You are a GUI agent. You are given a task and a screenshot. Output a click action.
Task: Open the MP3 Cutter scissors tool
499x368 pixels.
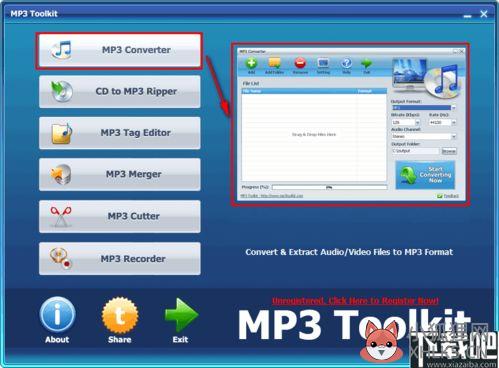pos(119,216)
